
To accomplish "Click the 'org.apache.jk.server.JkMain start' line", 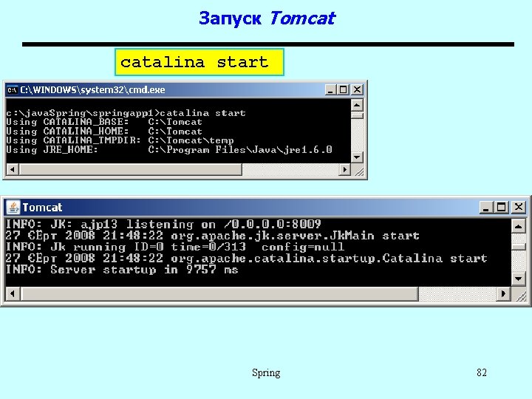I will click(212, 236).
